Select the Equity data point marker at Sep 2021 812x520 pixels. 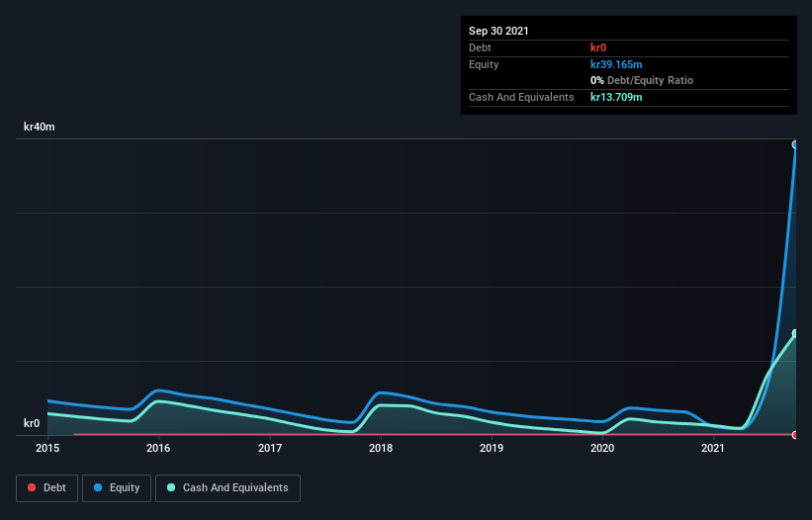pyautogui.click(x=795, y=145)
